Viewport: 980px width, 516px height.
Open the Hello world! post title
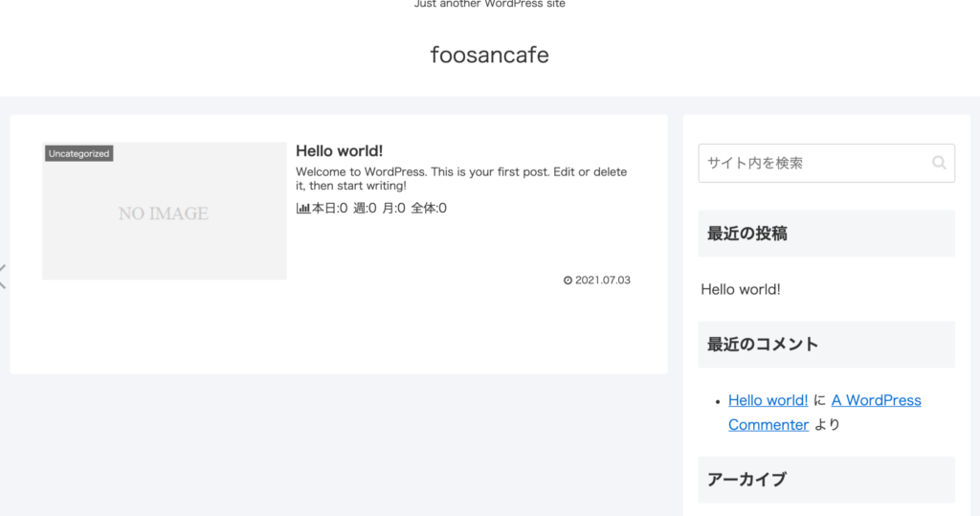click(x=339, y=150)
